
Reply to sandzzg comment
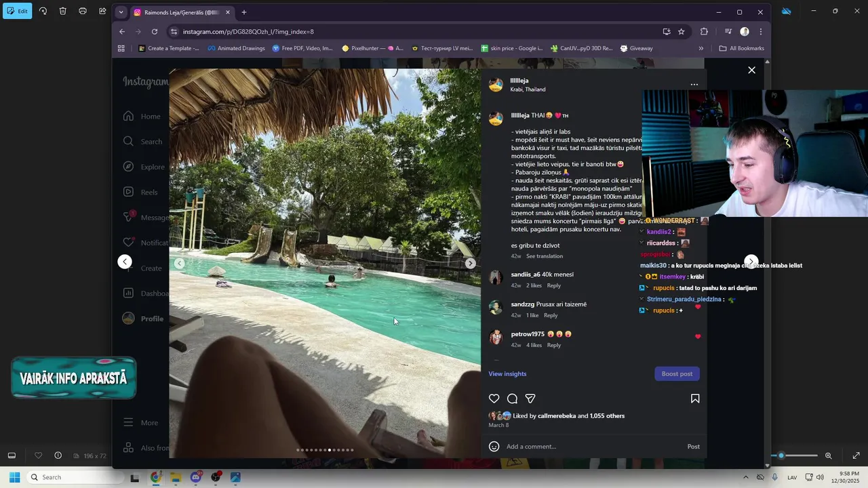pyautogui.click(x=551, y=315)
